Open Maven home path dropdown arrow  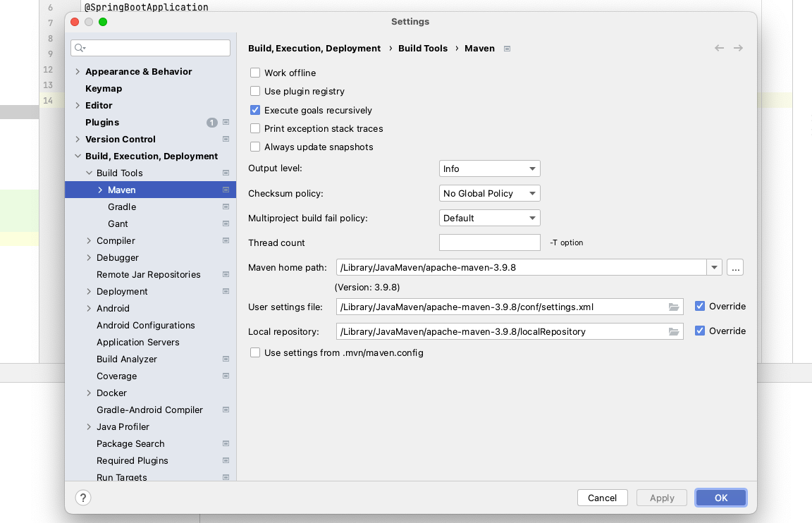coord(714,268)
